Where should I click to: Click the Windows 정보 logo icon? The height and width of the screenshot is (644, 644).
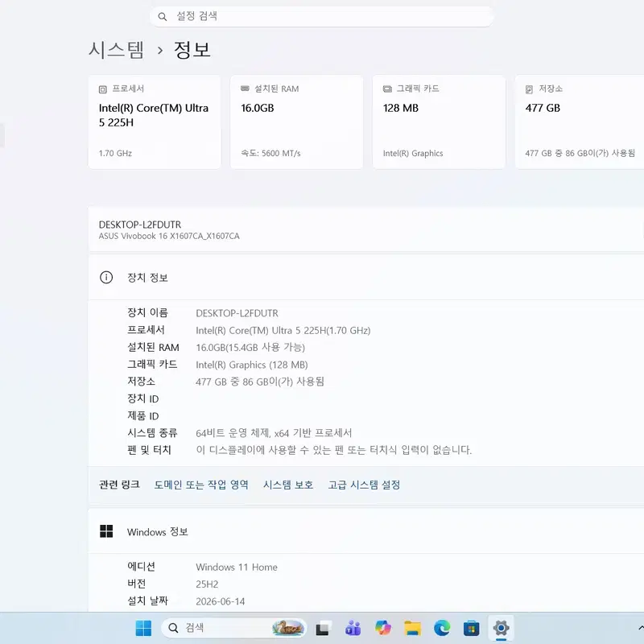click(106, 531)
